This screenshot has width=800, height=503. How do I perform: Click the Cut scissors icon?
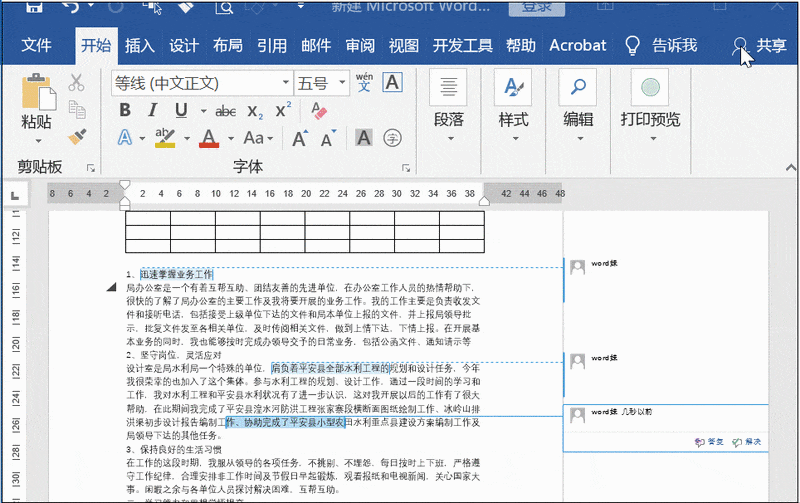[77, 83]
